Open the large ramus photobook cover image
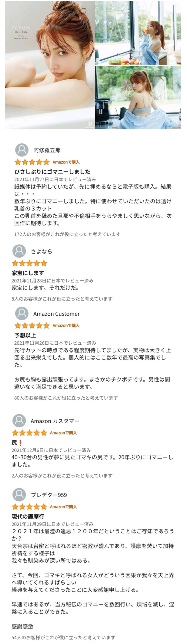 [50, 65]
